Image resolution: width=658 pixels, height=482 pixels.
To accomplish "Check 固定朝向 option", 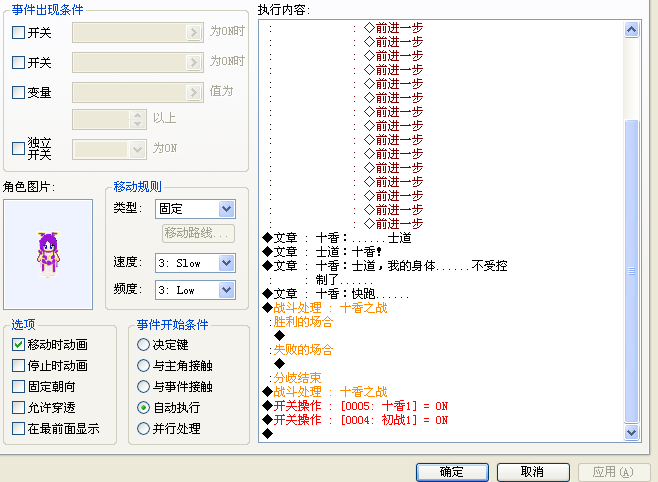I will pyautogui.click(x=18, y=386).
